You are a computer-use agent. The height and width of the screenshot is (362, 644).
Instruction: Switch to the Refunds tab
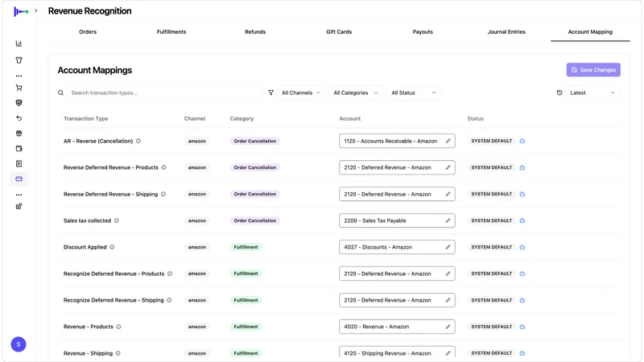coord(255,31)
